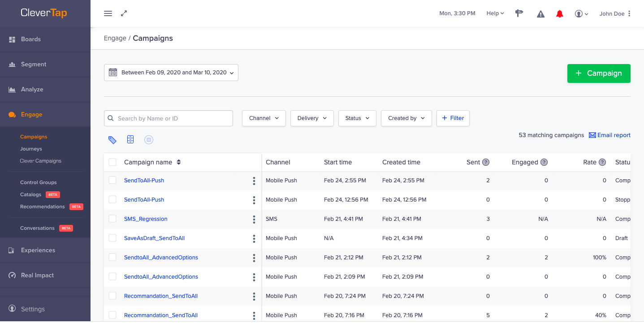Click the stop campaigns icon near the tag icon
Image resolution: width=644 pixels, height=323 pixels.
click(148, 139)
